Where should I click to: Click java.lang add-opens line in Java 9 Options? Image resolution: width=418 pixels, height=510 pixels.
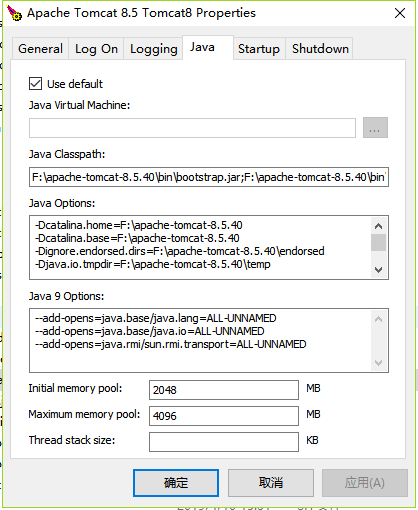[156, 318]
